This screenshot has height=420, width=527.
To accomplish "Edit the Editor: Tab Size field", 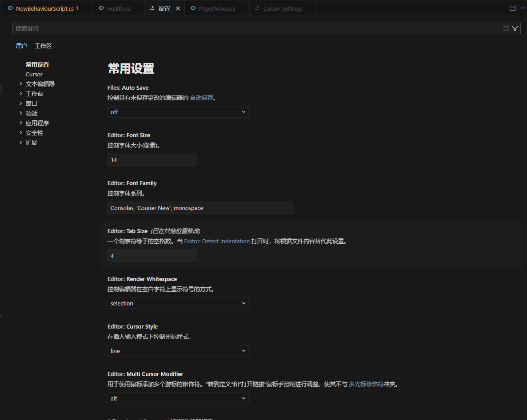I will pyautogui.click(x=152, y=256).
